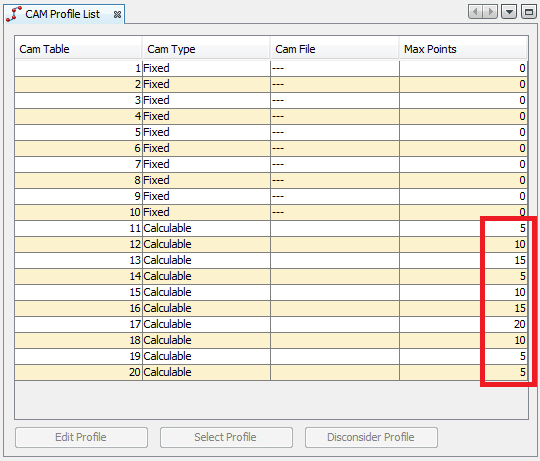Click the CAM Profile List tab icon

point(14,14)
